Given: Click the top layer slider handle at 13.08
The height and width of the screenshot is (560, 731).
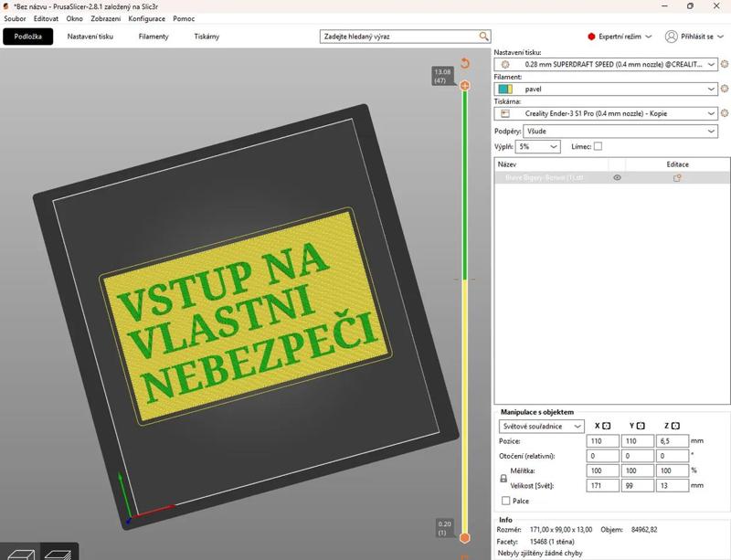Looking at the screenshot, I should (x=467, y=83).
